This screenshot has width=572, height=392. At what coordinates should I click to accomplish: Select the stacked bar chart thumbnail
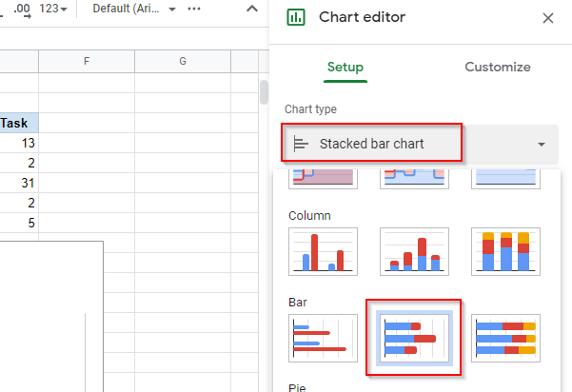[413, 339]
